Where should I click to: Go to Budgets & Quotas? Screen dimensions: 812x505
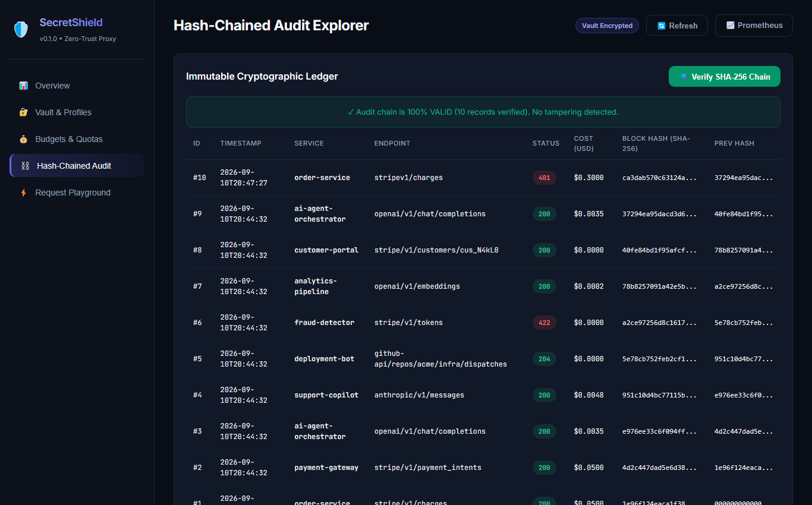77,139
